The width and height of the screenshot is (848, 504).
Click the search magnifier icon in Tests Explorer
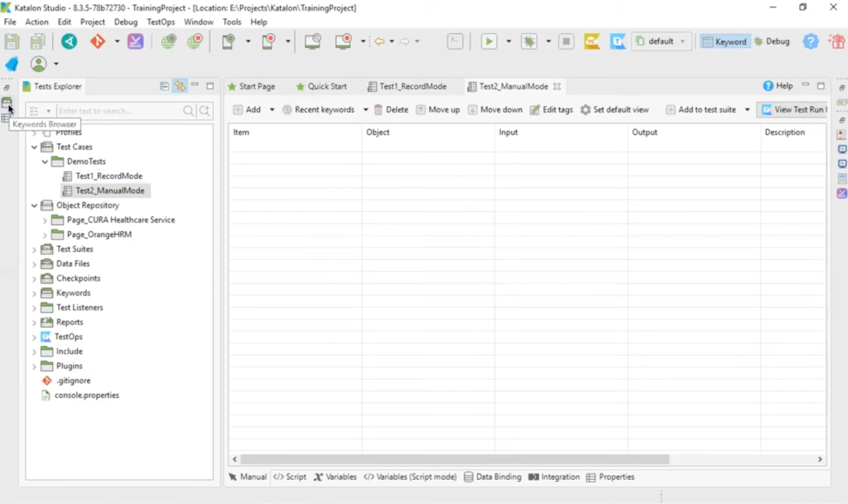click(188, 111)
